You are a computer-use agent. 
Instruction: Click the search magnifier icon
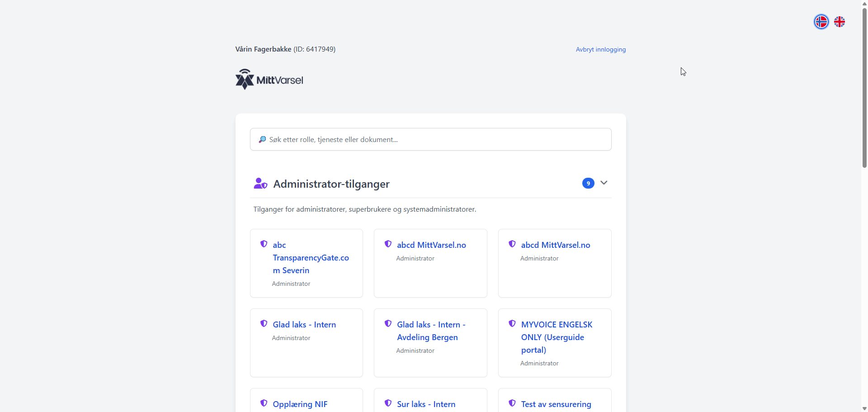262,140
